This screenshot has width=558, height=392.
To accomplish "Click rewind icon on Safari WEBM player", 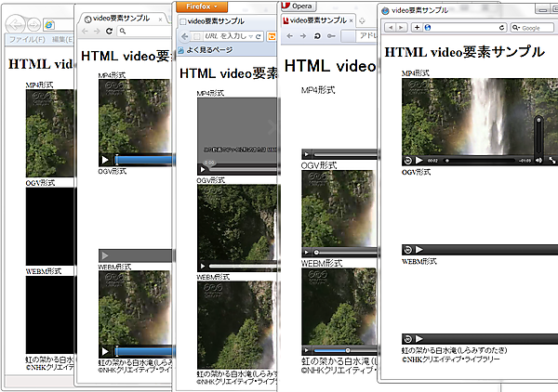I will point(408,339).
